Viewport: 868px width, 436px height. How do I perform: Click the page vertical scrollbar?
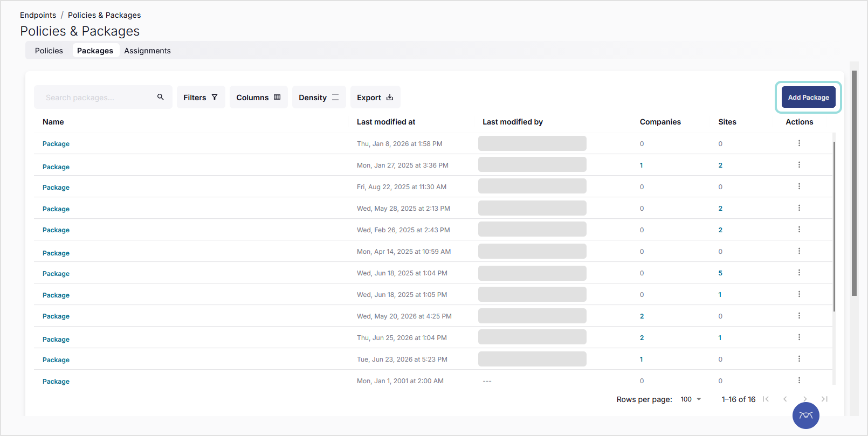(x=854, y=183)
